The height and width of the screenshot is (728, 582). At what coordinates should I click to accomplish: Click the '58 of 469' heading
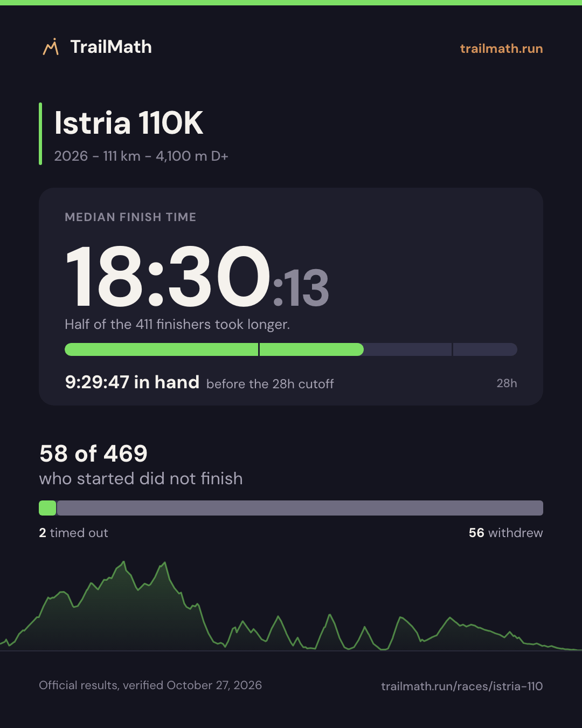point(93,454)
